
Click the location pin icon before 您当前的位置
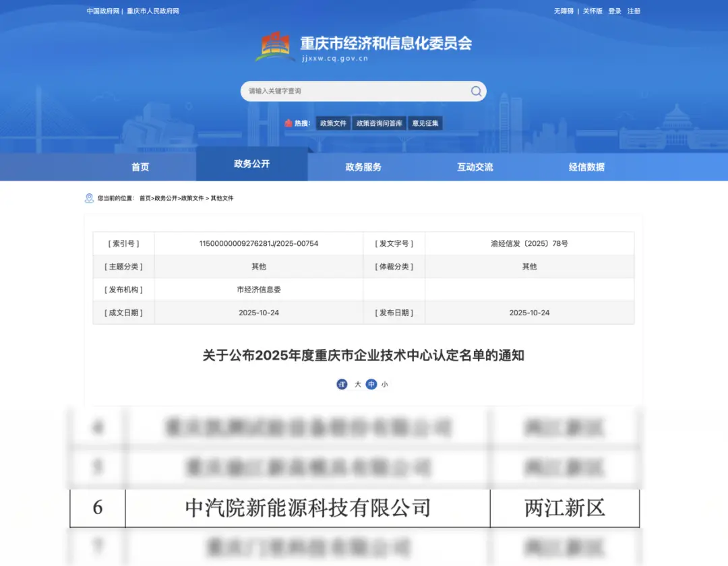pyautogui.click(x=90, y=197)
